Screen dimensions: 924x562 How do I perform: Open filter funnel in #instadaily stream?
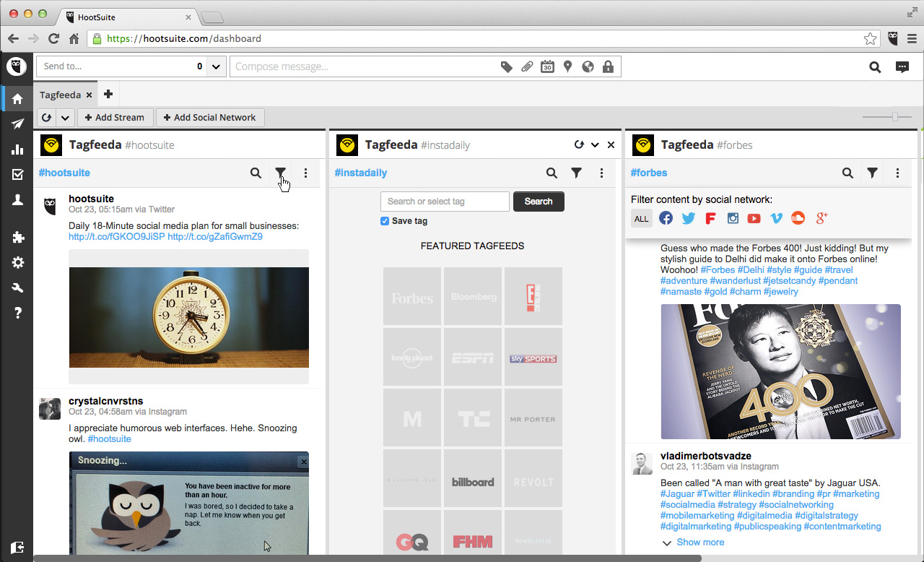pos(577,173)
